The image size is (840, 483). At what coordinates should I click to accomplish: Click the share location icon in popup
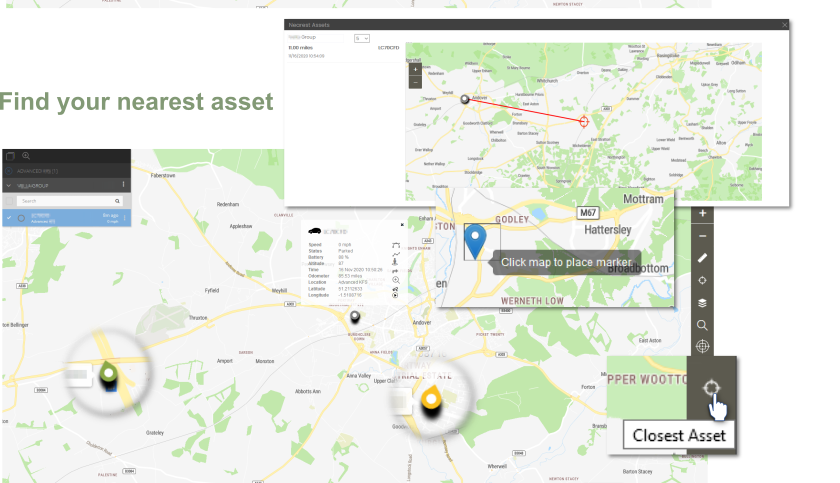(395, 289)
